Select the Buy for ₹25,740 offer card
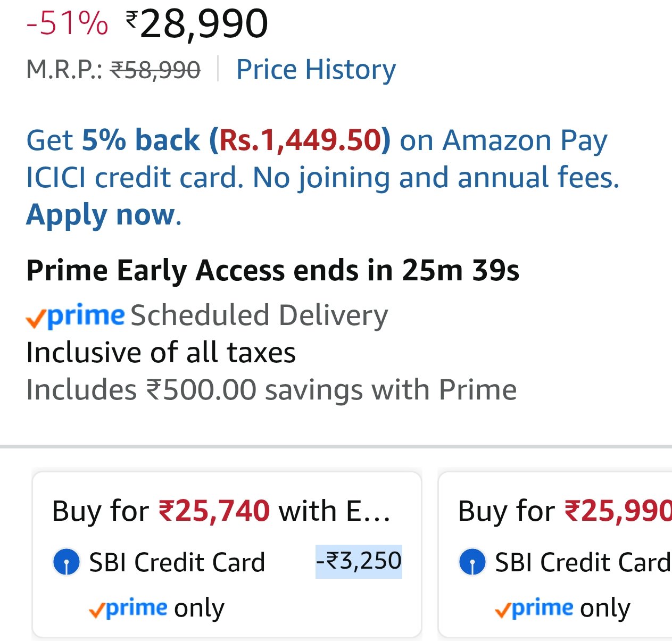The image size is (672, 641). coord(227,553)
